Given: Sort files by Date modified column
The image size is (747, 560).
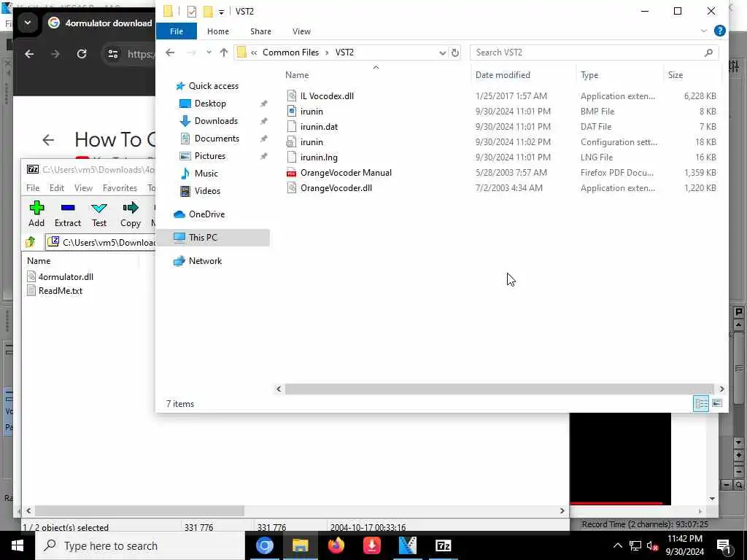Looking at the screenshot, I should [x=503, y=75].
